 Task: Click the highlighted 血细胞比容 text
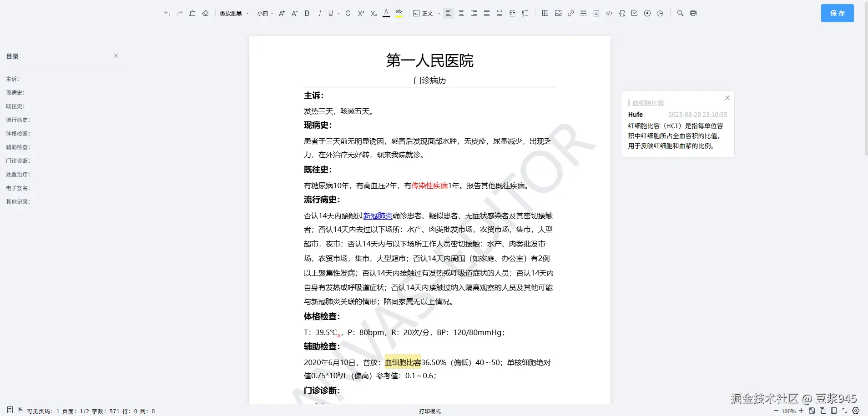403,362
